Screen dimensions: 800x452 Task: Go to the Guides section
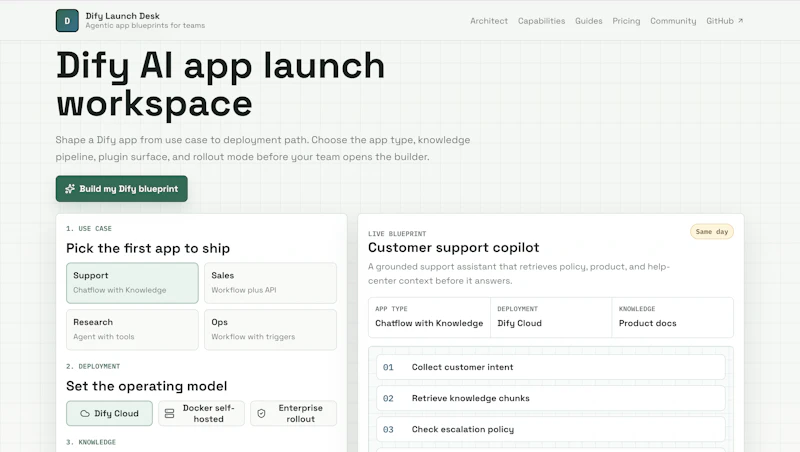pyautogui.click(x=589, y=21)
